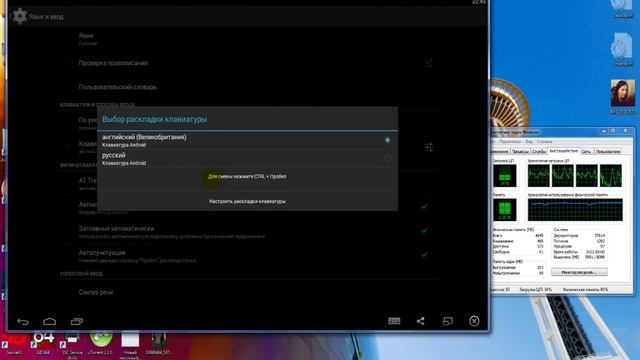Viewport: 640px width, 360px height.
Task: Click the Дескрипторов system value row
Action: pos(579,236)
